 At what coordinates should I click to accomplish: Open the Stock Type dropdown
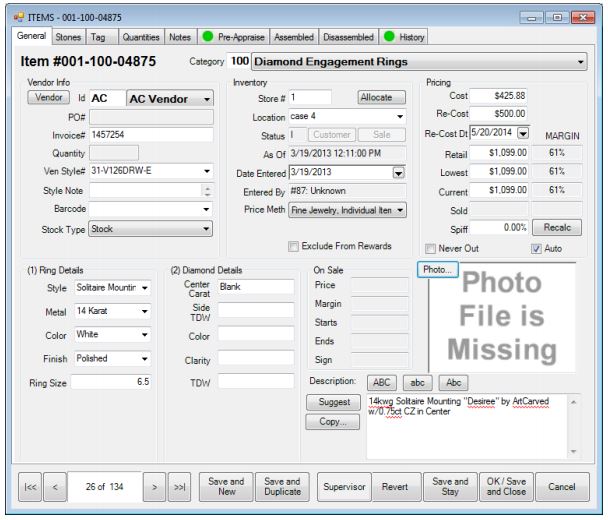pos(207,229)
